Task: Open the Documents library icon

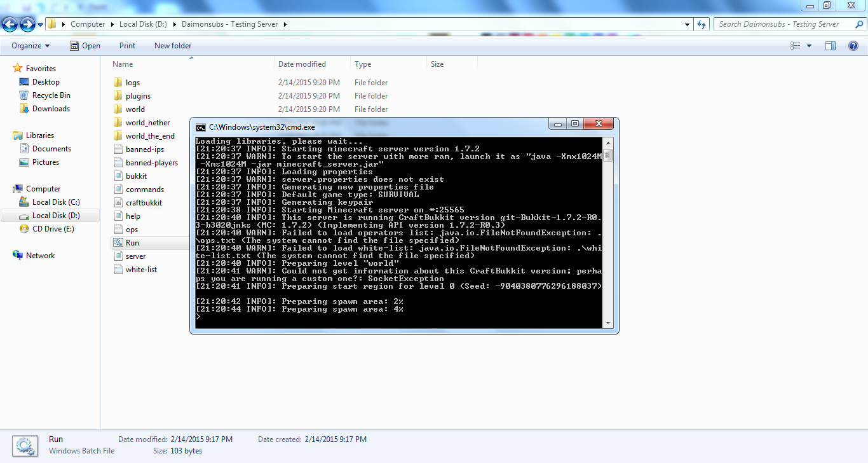Action: click(24, 149)
